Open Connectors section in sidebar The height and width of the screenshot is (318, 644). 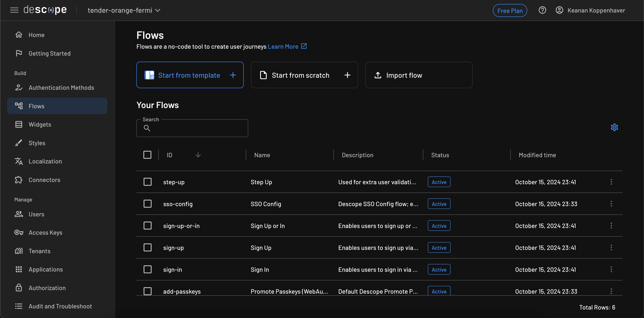coord(44,180)
